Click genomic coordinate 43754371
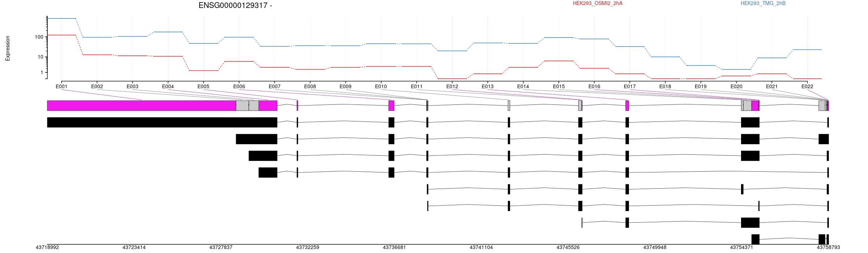Screen dimensions: 868x253 click(x=741, y=248)
